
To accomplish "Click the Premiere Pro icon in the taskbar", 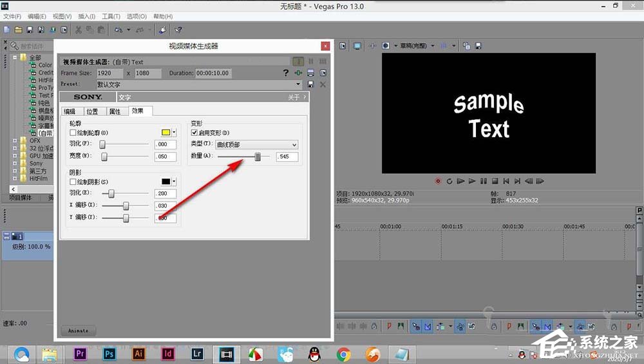I will [x=80, y=353].
